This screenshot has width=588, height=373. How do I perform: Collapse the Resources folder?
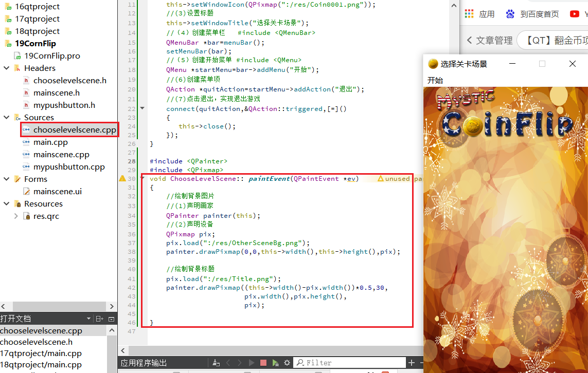pos(6,204)
